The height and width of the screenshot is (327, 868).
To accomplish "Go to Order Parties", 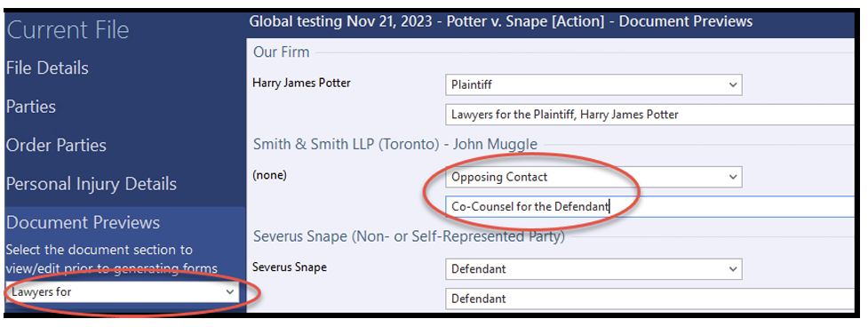I will coord(56,145).
